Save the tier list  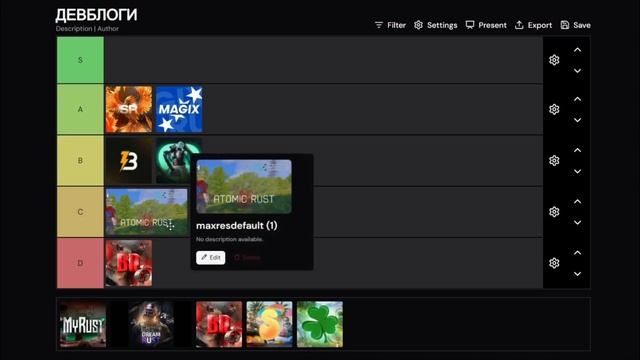(x=576, y=25)
